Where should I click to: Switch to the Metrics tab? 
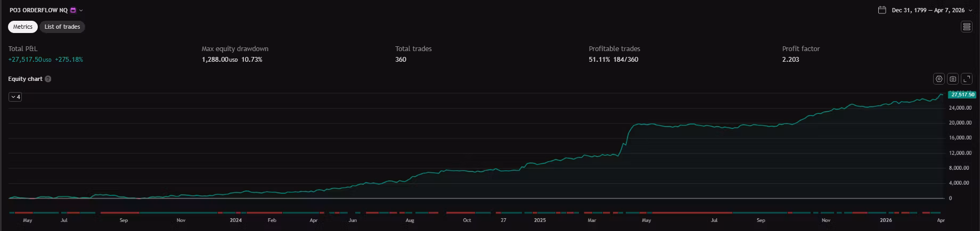[23, 27]
